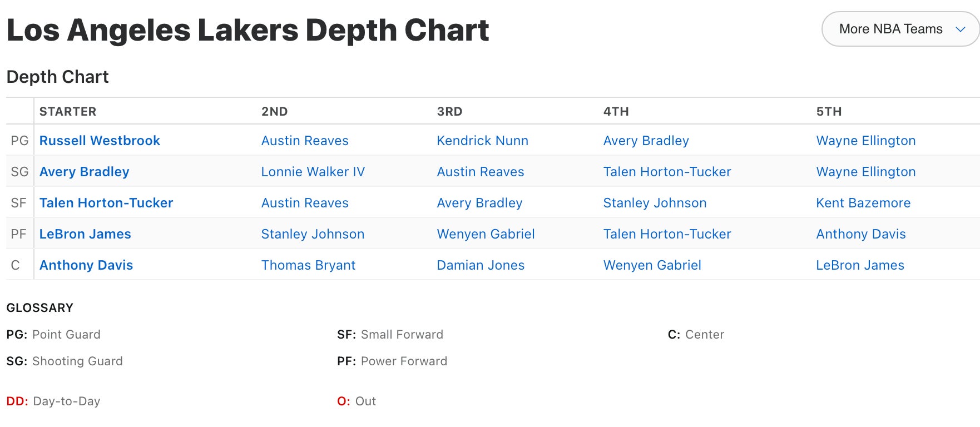Select Anthony Davis in the 5TH column

point(860,234)
